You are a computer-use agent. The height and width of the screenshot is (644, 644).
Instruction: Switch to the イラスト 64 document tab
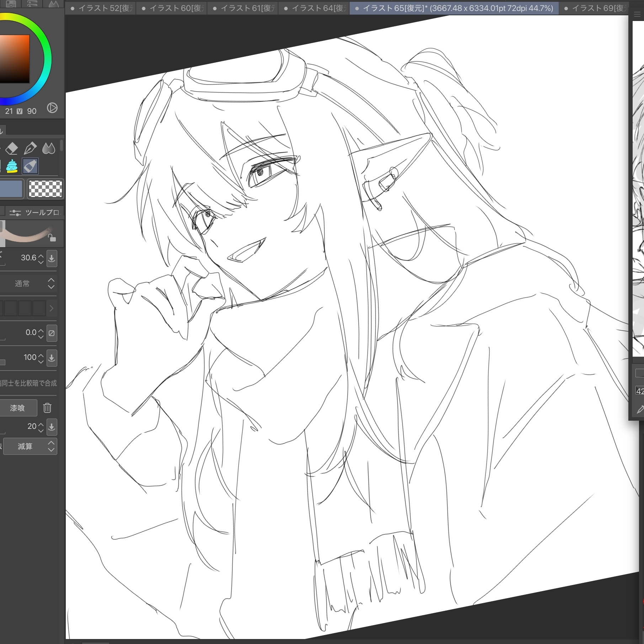point(314,8)
